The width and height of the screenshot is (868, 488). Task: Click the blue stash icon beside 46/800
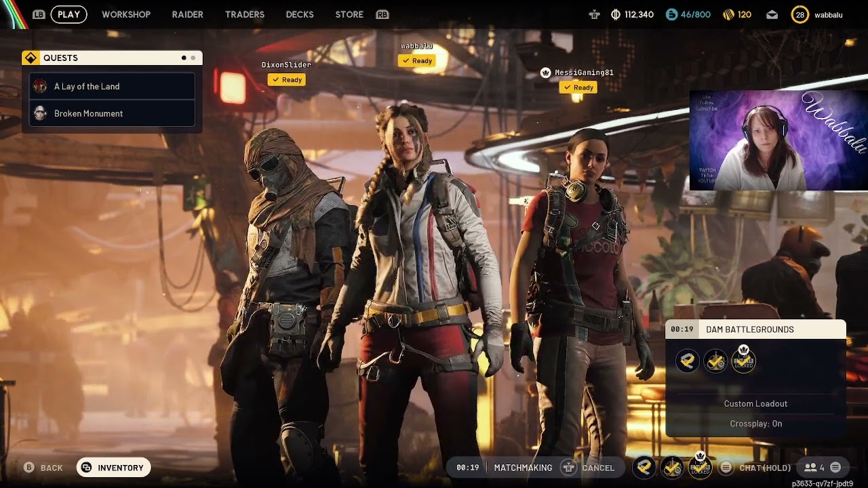(x=671, y=14)
